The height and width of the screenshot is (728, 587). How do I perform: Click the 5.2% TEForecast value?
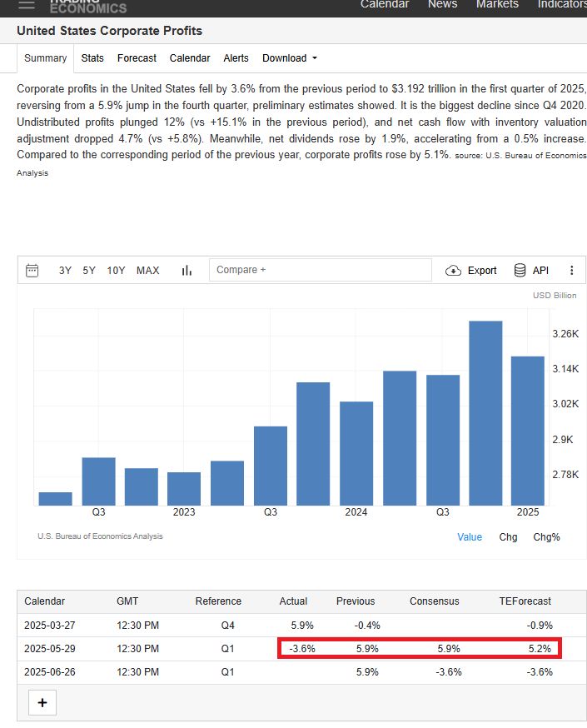540,649
